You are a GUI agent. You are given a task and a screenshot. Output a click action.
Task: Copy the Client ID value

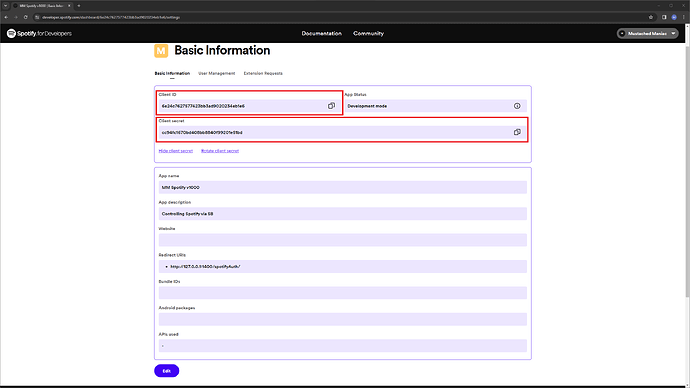[331, 106]
